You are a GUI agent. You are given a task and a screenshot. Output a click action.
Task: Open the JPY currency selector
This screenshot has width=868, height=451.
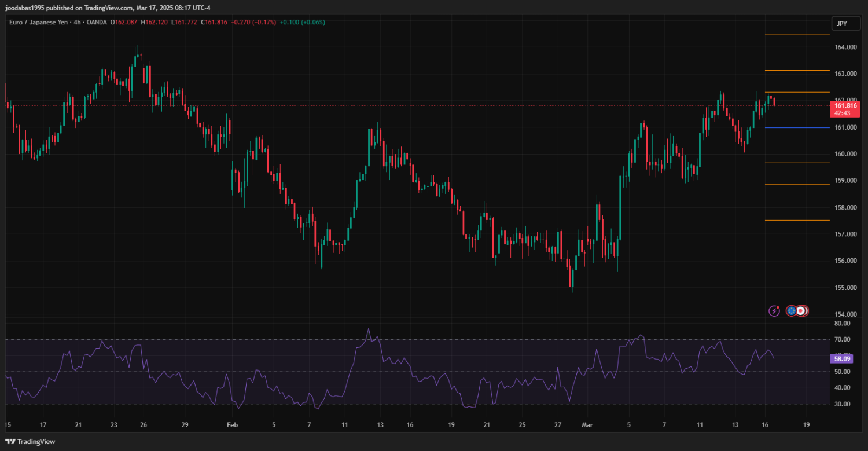841,24
